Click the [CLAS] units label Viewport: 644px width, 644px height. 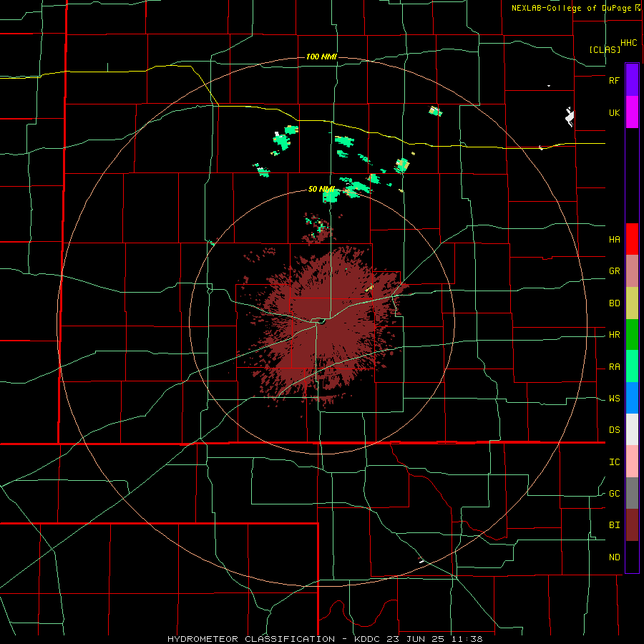point(605,49)
